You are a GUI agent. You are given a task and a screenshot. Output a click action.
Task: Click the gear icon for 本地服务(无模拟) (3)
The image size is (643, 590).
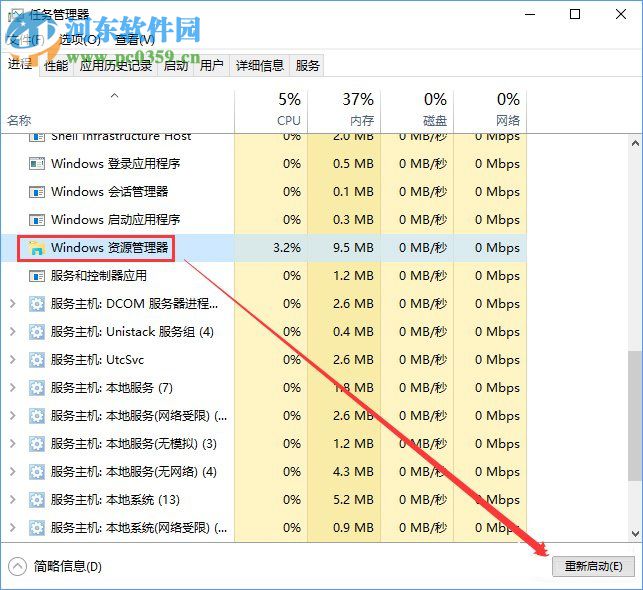pyautogui.click(x=37, y=444)
